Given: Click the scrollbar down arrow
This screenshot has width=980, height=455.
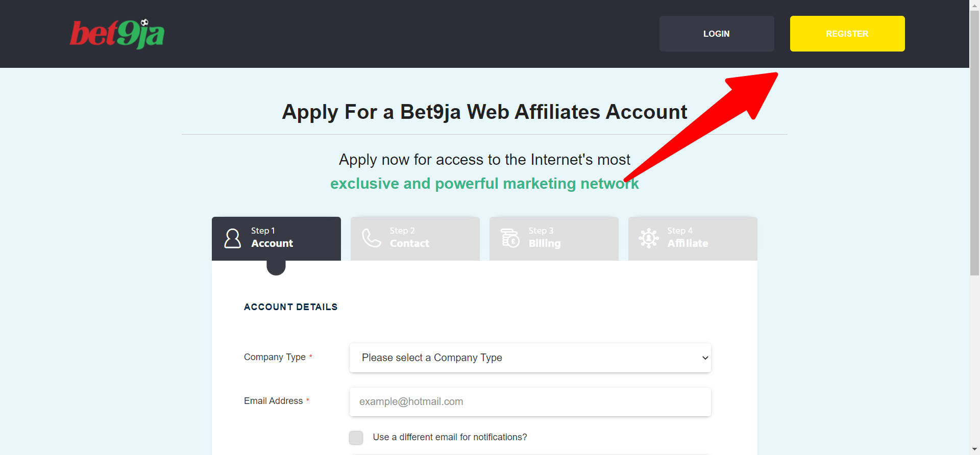Looking at the screenshot, I should pos(974,449).
